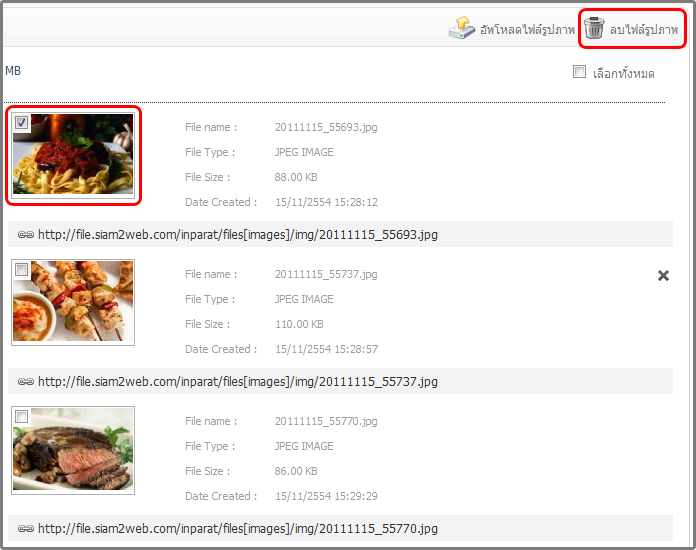
Task: Click file name value 20111115_55693.jpg
Action: pyautogui.click(x=326, y=127)
